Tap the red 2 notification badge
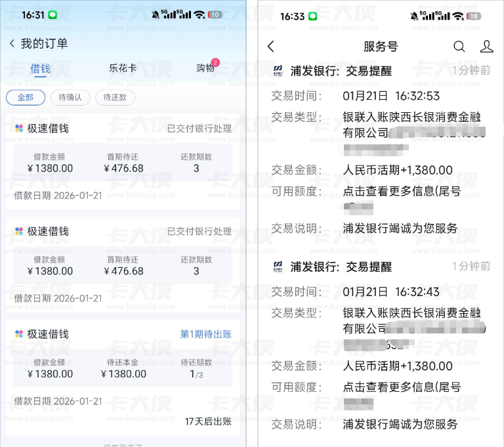The height and width of the screenshot is (447, 504). [215, 62]
